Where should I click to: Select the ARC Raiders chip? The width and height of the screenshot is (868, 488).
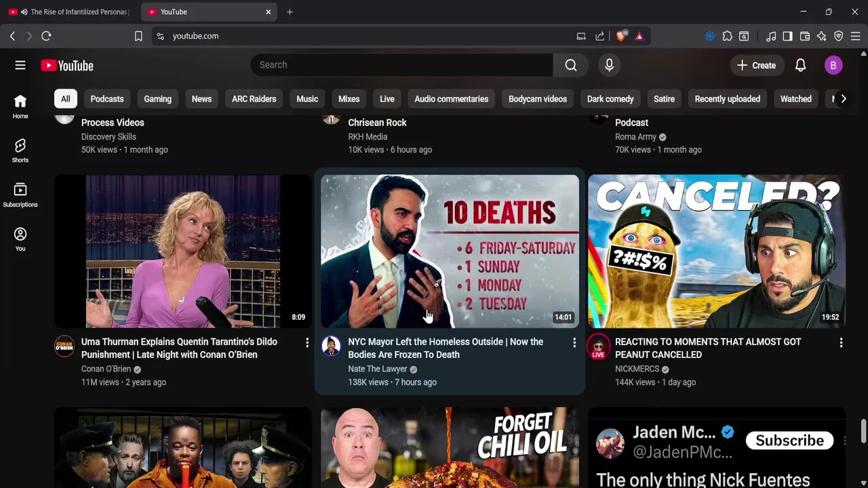(254, 99)
